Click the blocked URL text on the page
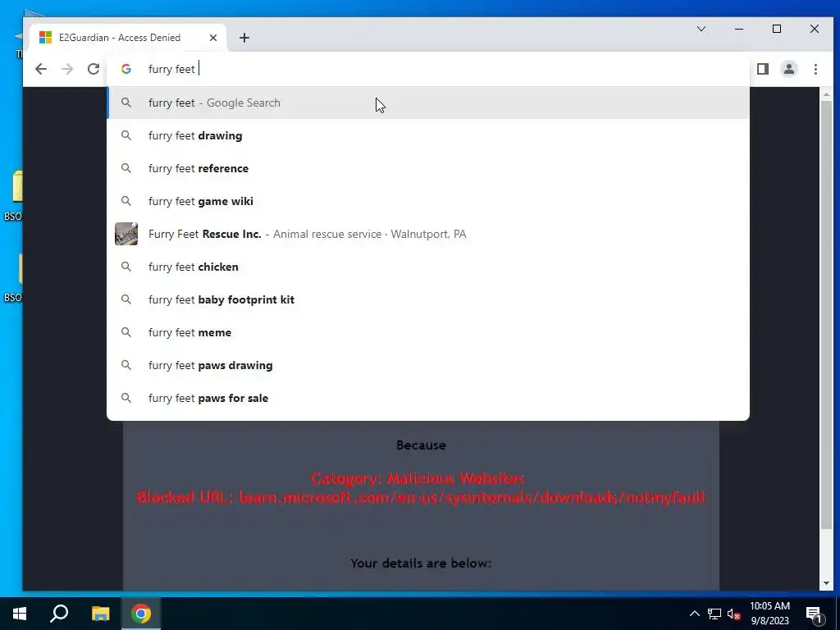Viewport: 840px width, 630px height. point(421,498)
